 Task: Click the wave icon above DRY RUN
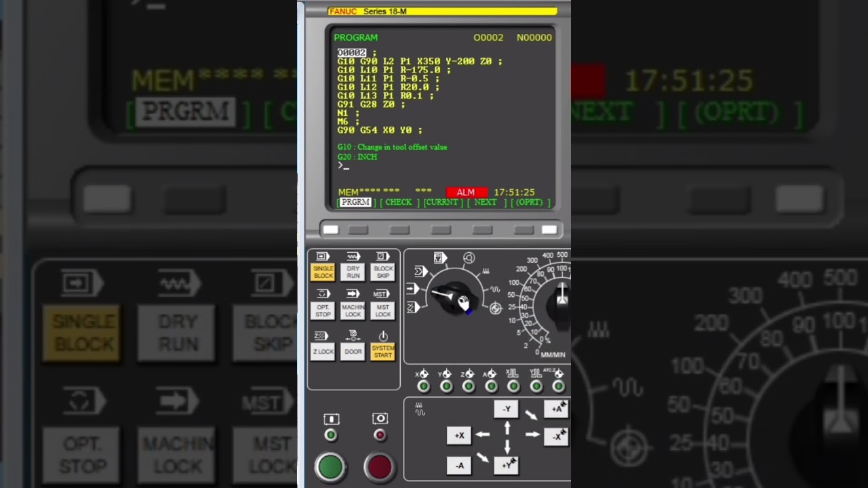(353, 256)
